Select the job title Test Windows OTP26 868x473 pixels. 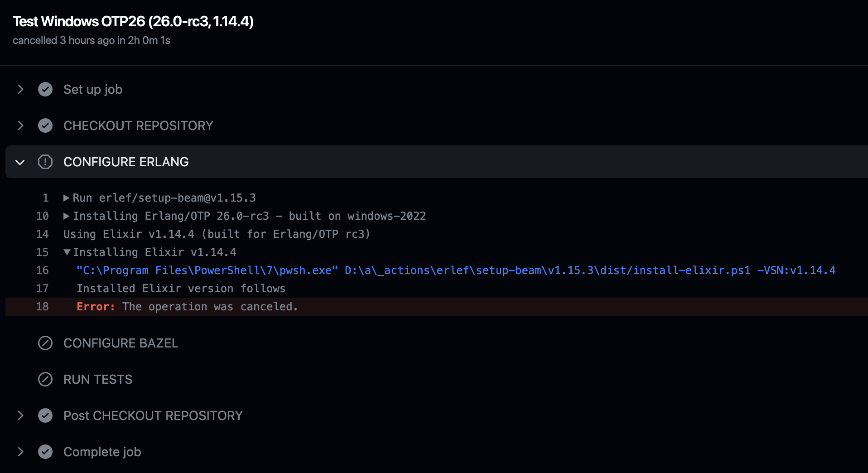tap(134, 21)
